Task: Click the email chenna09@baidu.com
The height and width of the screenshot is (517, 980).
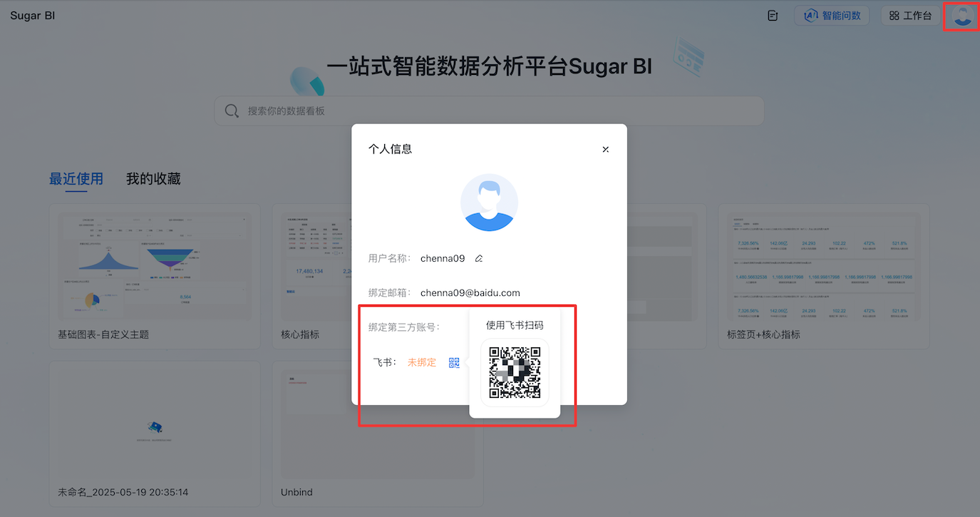Action: pos(470,293)
